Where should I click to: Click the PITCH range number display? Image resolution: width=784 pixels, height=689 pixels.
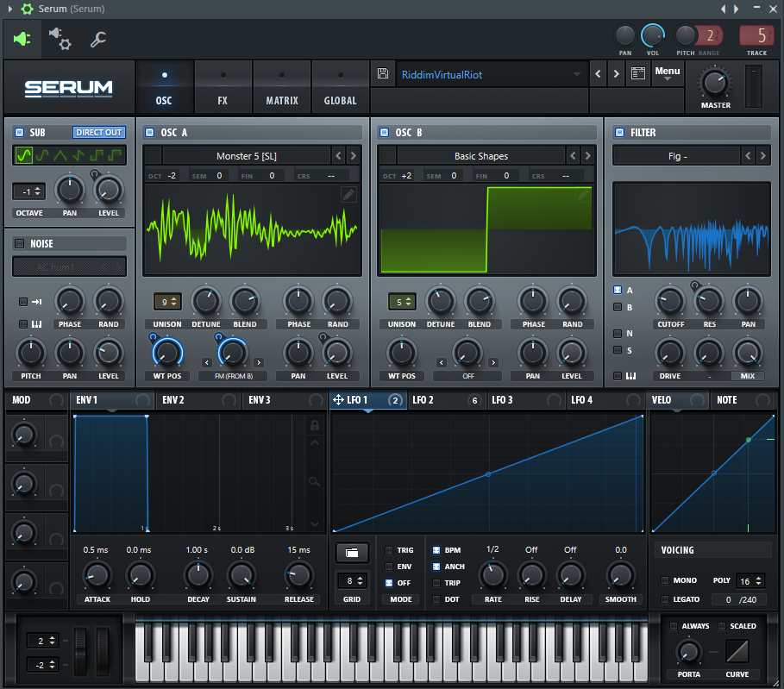(709, 35)
